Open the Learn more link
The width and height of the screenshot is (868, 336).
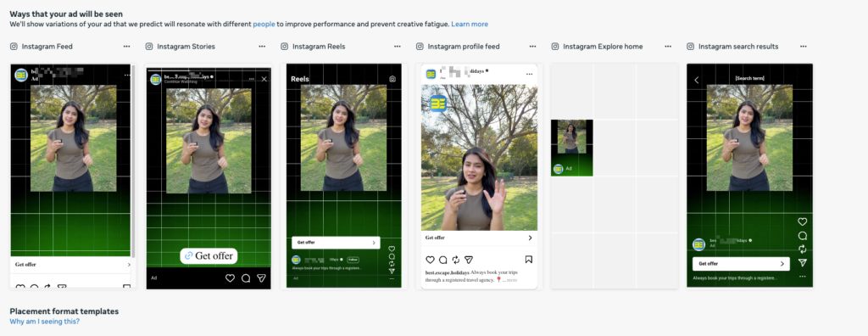(470, 25)
